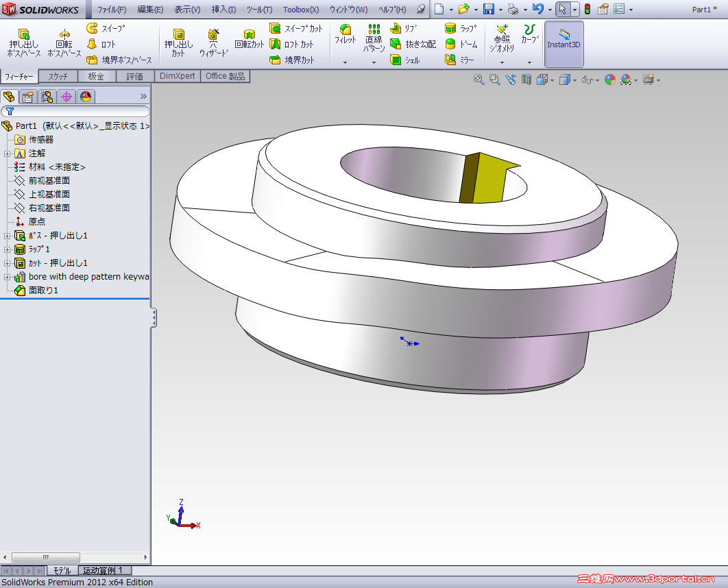This screenshot has width=728, height=588.
Task: Open the 編集(E) menu
Action: [150, 10]
